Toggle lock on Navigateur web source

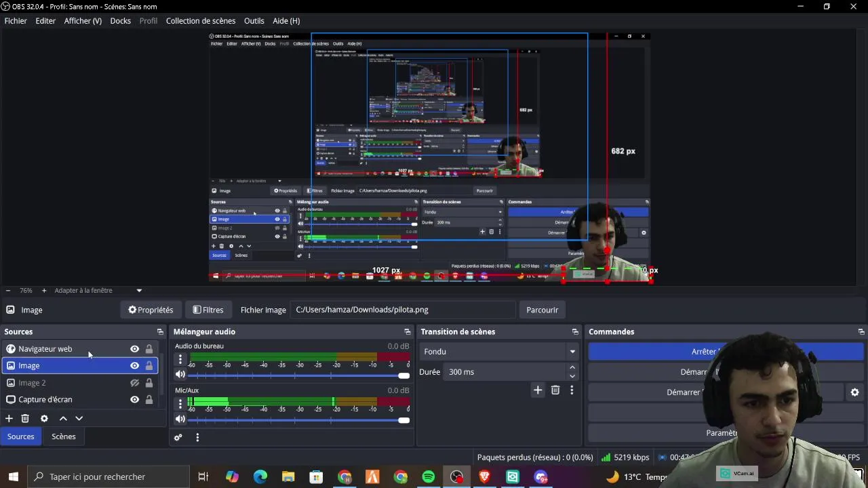[149, 349]
